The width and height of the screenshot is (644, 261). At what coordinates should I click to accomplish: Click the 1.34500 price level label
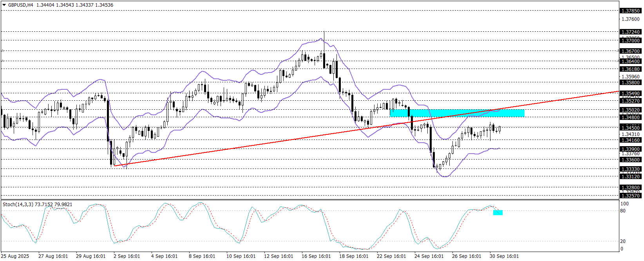click(x=630, y=128)
